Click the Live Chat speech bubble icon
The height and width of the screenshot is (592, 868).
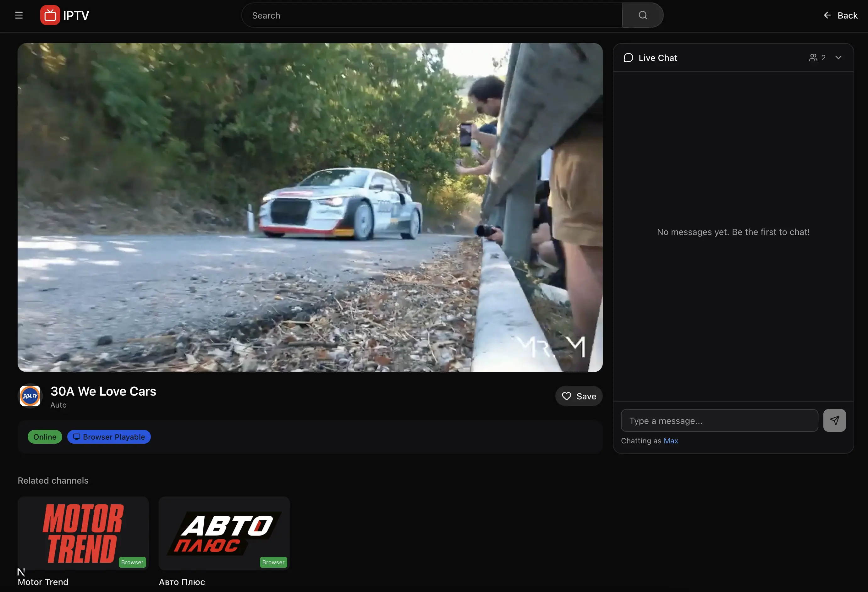[628, 58]
